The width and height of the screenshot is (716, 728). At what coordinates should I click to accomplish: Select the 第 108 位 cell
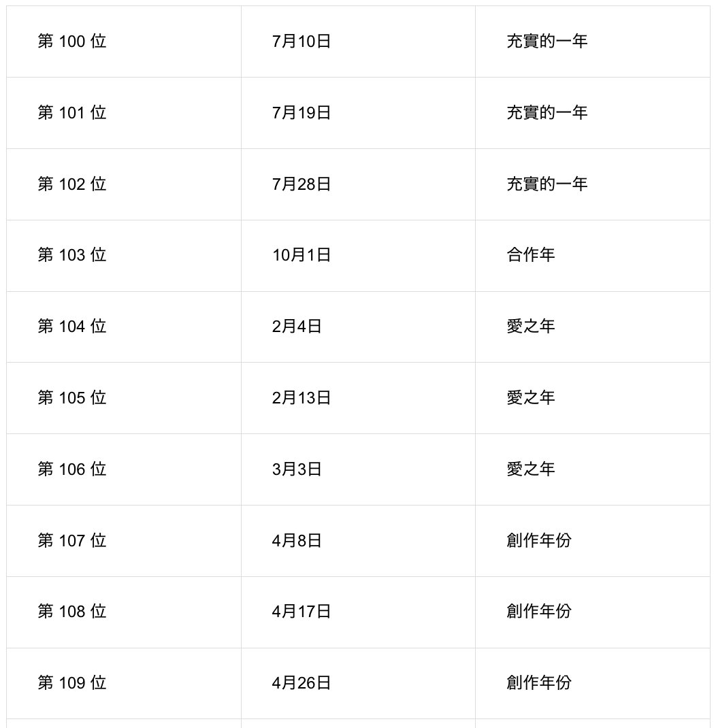pyautogui.click(x=72, y=612)
